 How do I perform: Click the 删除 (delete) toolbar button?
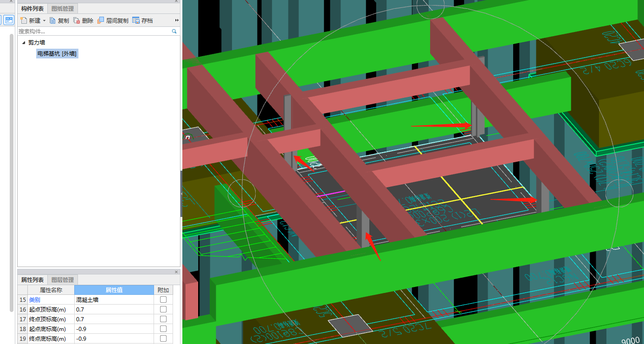tap(84, 20)
